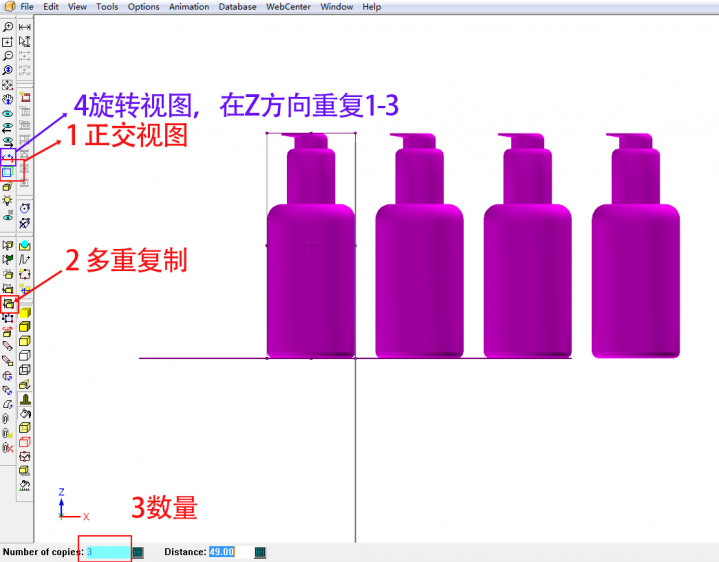Click the blue stretch-points square tool
Viewport: 719px width, 562px height.
click(x=8, y=318)
